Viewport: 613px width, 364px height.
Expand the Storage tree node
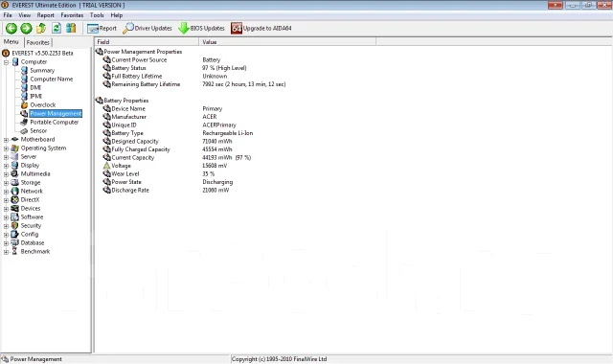(6, 183)
